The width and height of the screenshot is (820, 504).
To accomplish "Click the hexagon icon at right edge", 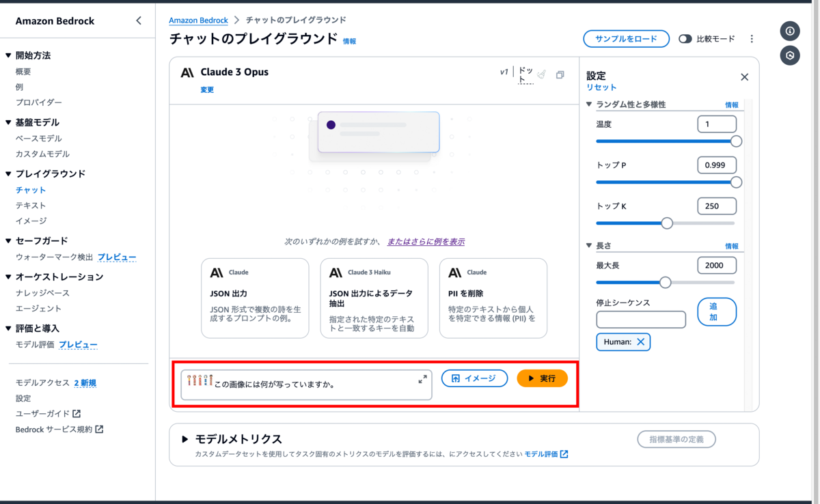I will (x=790, y=55).
